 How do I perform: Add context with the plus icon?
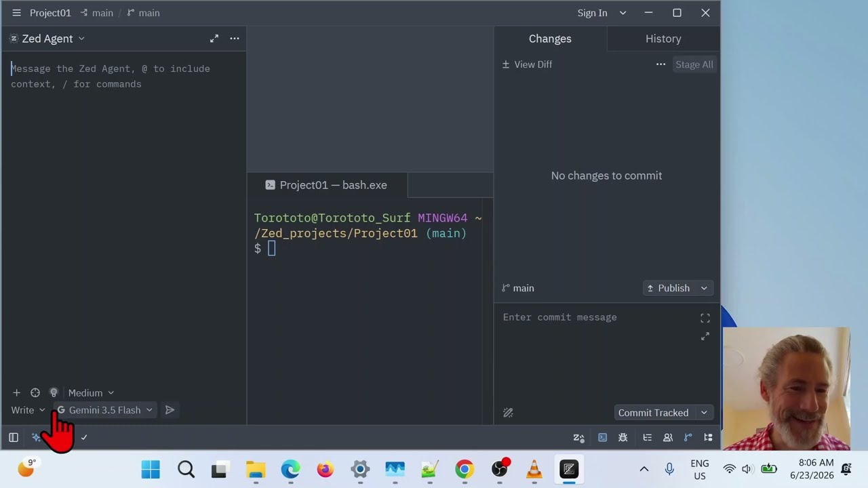pyautogui.click(x=16, y=393)
